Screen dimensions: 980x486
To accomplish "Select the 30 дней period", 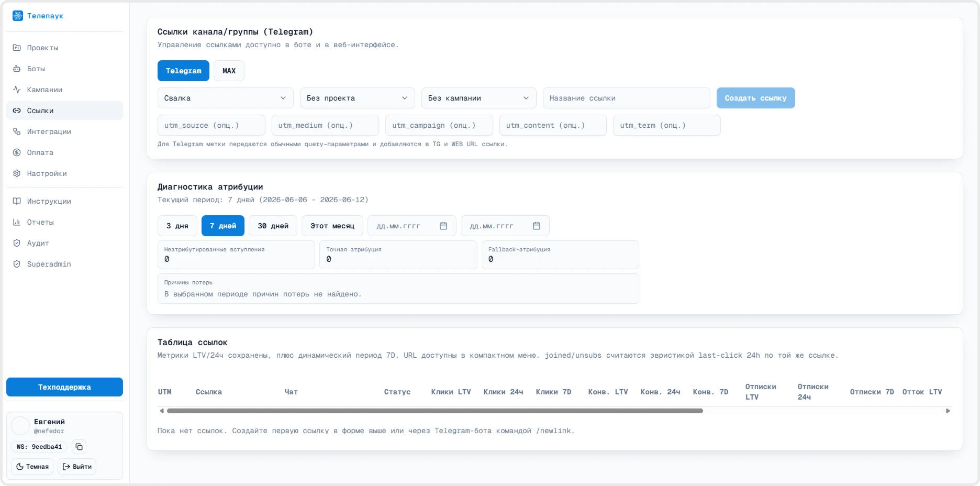I will pyautogui.click(x=273, y=226).
